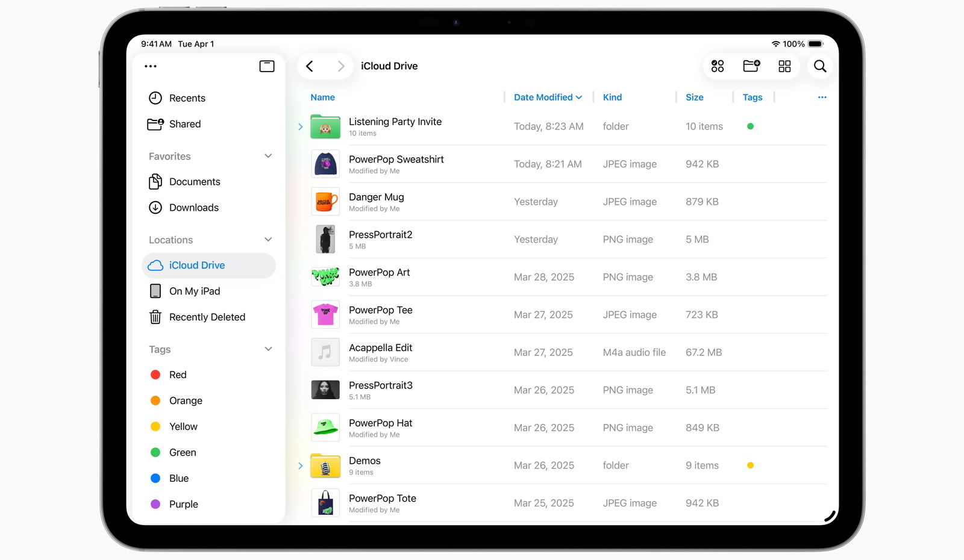Open Listening Party Invite folder thumbnail
964x560 pixels.
coord(325,126)
